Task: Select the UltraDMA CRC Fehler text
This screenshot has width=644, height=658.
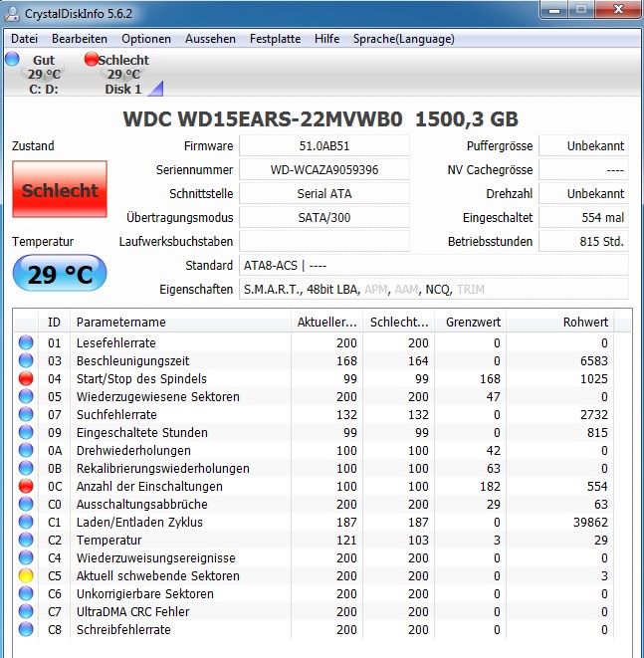Action: coord(132,612)
